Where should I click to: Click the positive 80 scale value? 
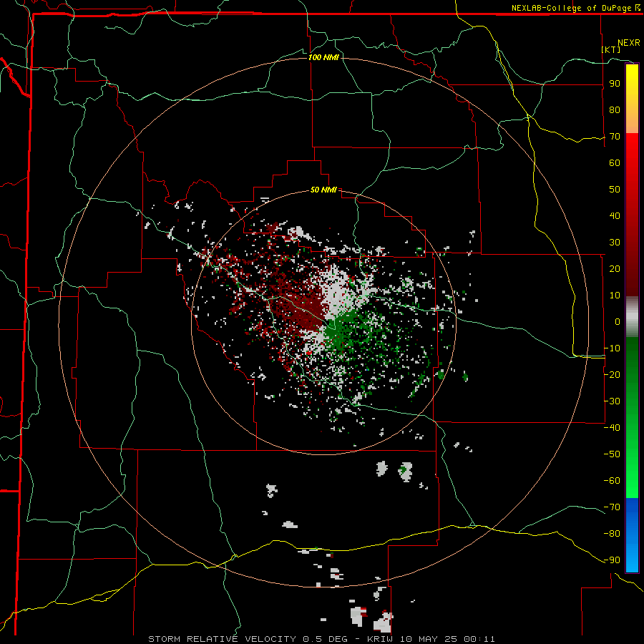[x=615, y=110]
